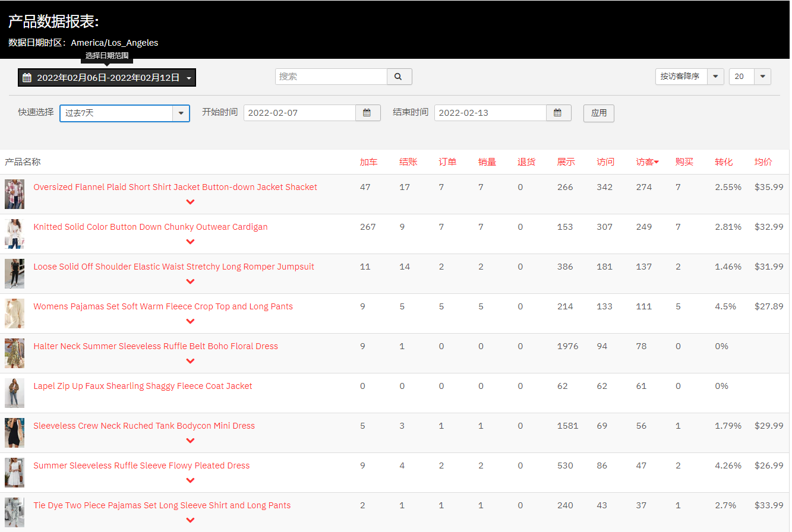Image resolution: width=792 pixels, height=532 pixels.
Task: Expand Oversized Flannel Plaid Shacket row chevron
Action: coord(190,202)
